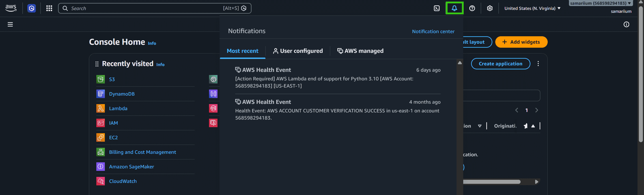Select the Most recent notifications tab

[x=243, y=51]
